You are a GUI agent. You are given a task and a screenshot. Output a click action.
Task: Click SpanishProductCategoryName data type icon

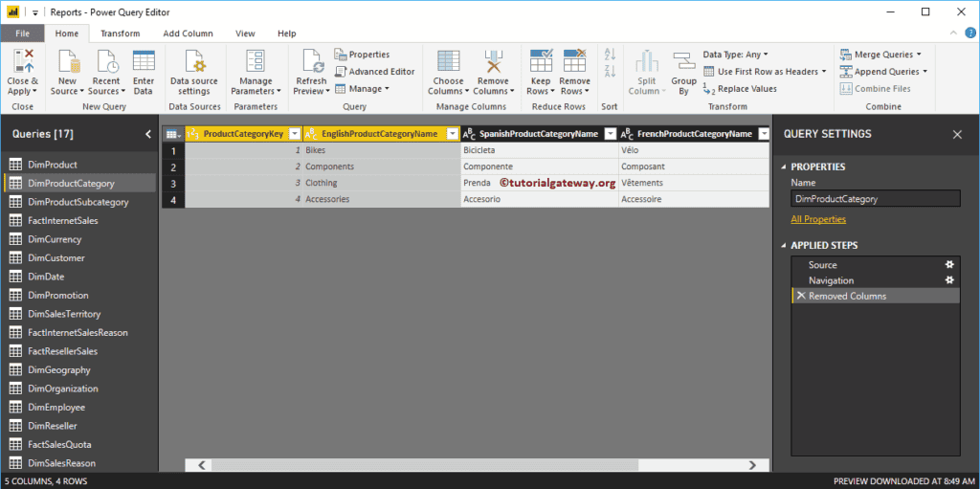pyautogui.click(x=469, y=134)
